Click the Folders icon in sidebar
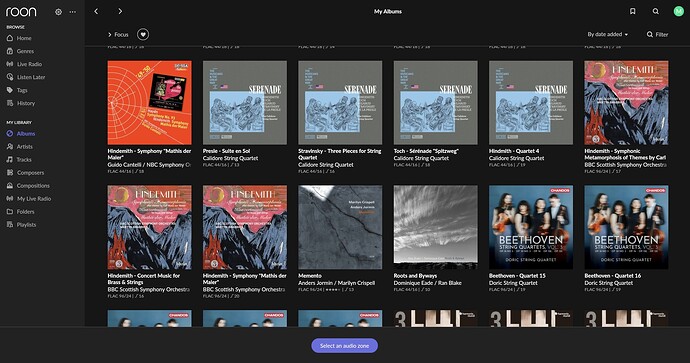 tap(10, 211)
